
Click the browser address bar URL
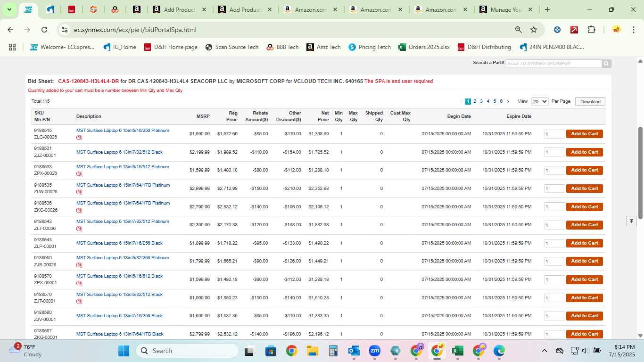[x=135, y=30]
